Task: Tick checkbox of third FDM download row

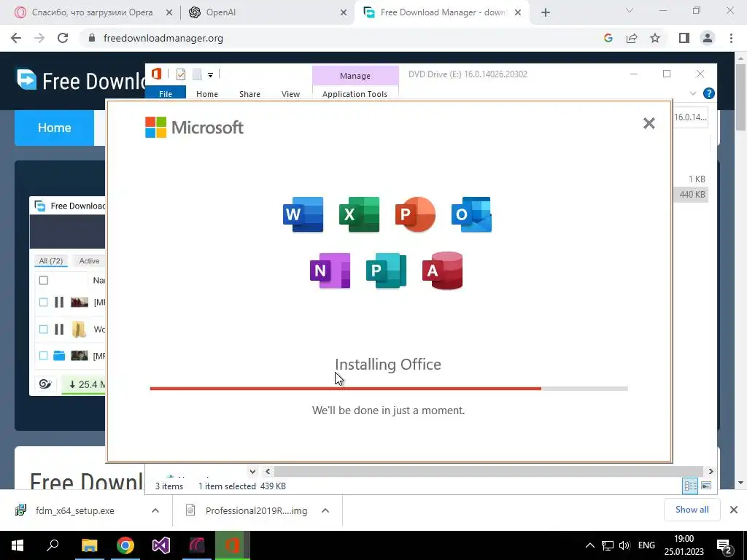Action: tap(43, 356)
